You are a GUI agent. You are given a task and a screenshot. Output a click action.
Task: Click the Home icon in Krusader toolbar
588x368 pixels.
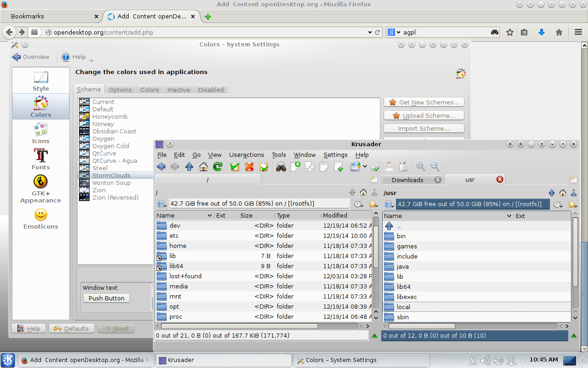(204, 167)
